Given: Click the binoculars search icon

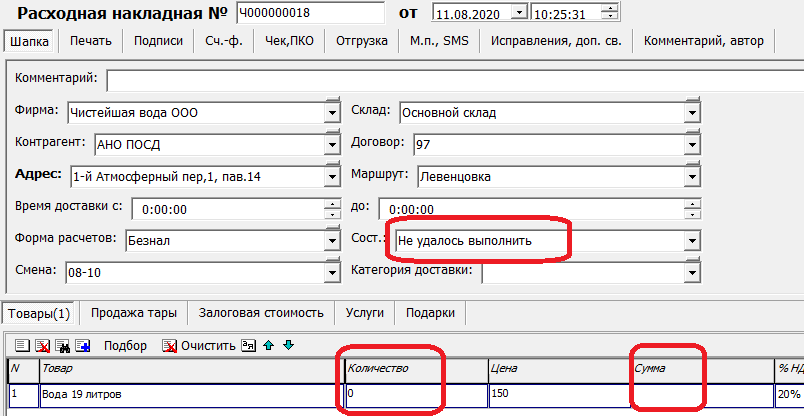Looking at the screenshot, I should click(62, 346).
